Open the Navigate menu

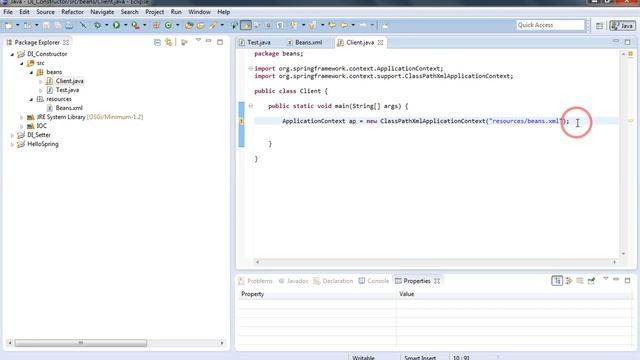(x=102, y=12)
